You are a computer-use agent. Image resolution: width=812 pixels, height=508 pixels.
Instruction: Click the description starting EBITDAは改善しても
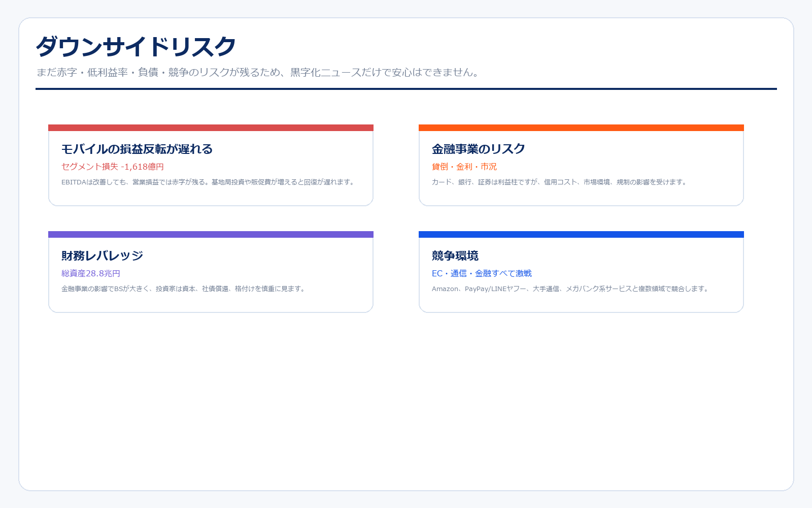point(209,182)
